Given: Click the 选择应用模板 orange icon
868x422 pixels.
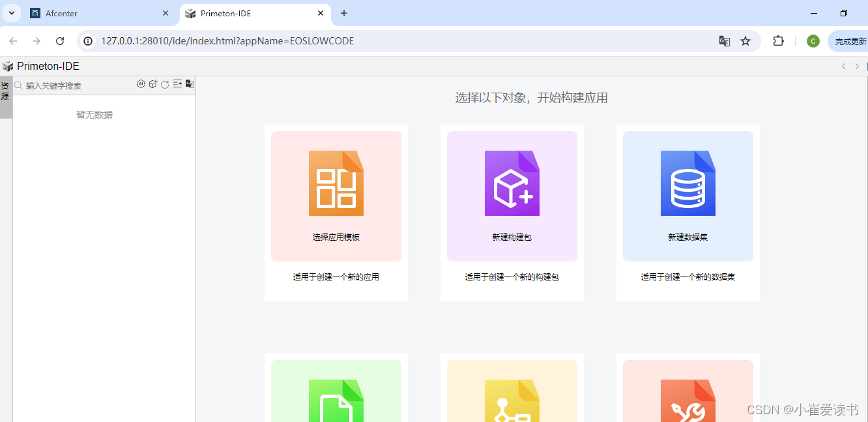Looking at the screenshot, I should click(336, 183).
